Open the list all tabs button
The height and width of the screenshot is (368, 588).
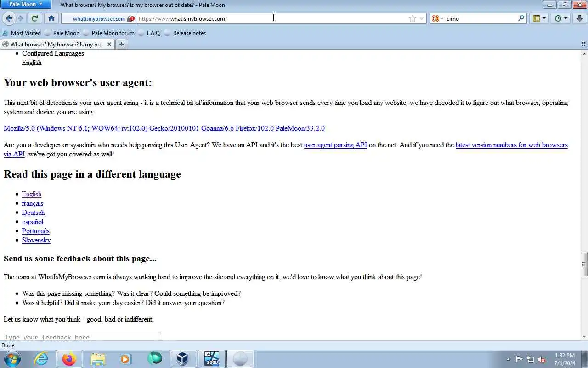tap(583, 44)
